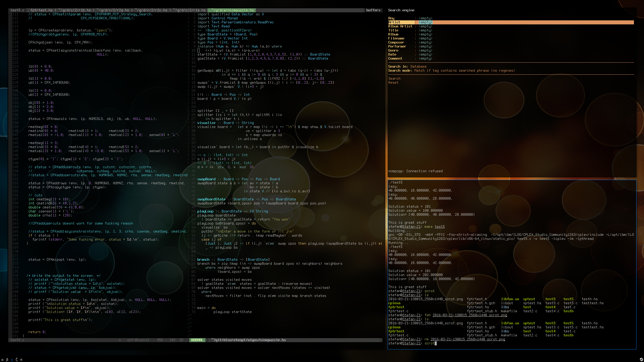The height and width of the screenshot is (362, 644).
Task: Click the NORMAL mode indicator in statusline
Action: pyautogui.click(x=197, y=340)
